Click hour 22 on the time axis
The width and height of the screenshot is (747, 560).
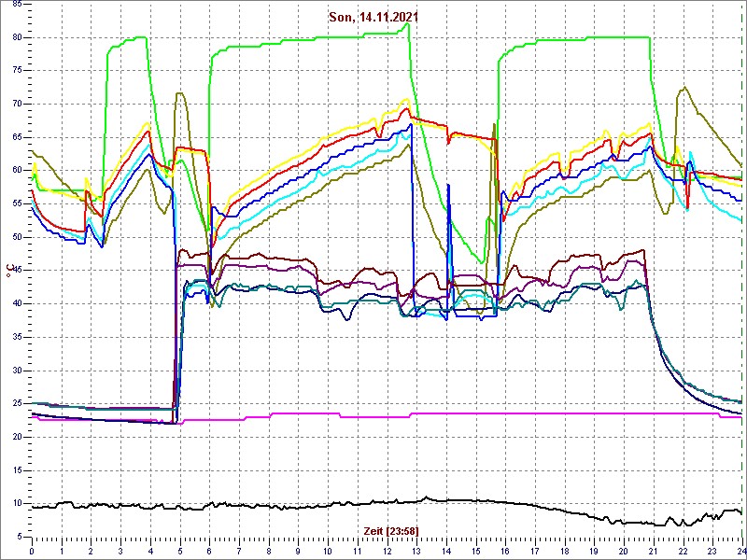[684, 549]
